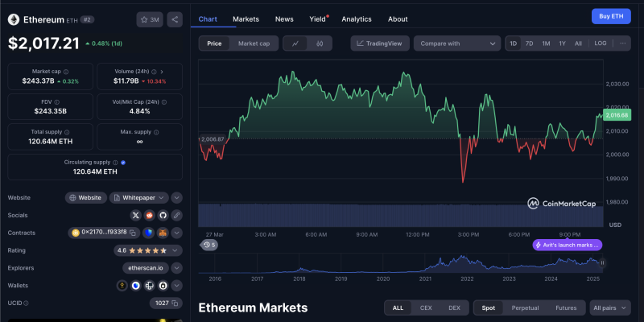Open the padlock wallet icon
Image resolution: width=644 pixels, height=322 pixels.
[x=163, y=286]
